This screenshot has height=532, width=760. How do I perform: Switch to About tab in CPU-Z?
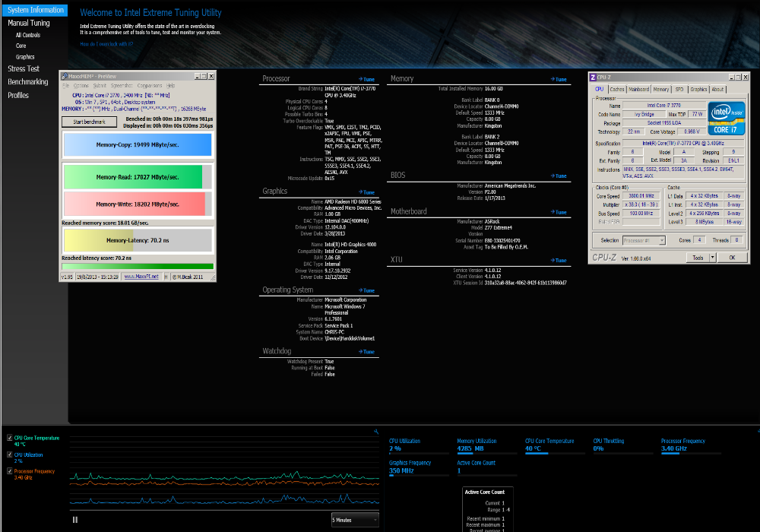(x=718, y=89)
